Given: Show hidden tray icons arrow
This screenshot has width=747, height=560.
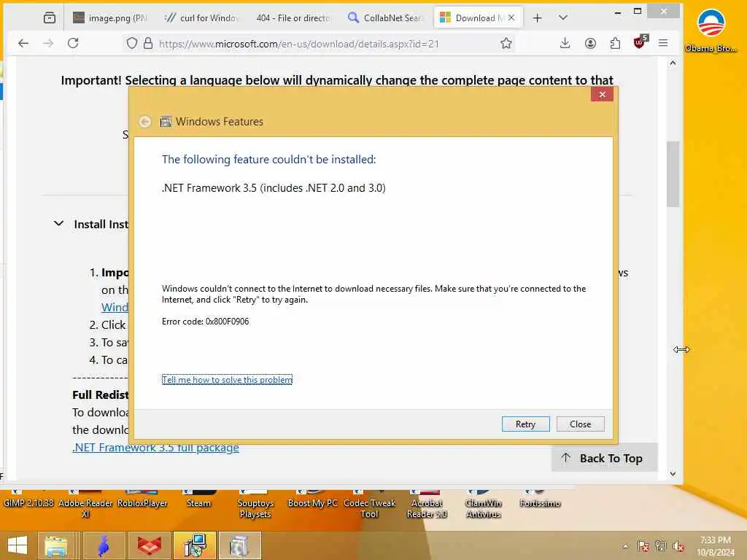Looking at the screenshot, I should tap(625, 546).
